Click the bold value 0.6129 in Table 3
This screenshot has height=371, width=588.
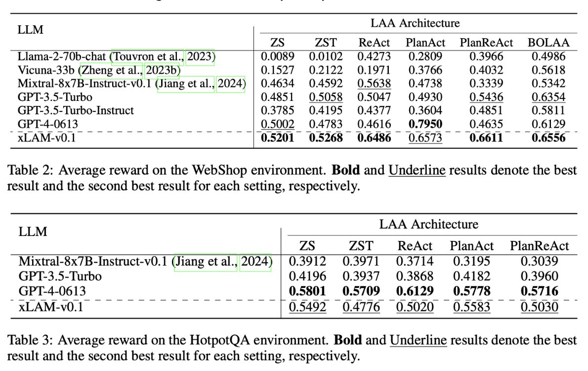pos(415,291)
